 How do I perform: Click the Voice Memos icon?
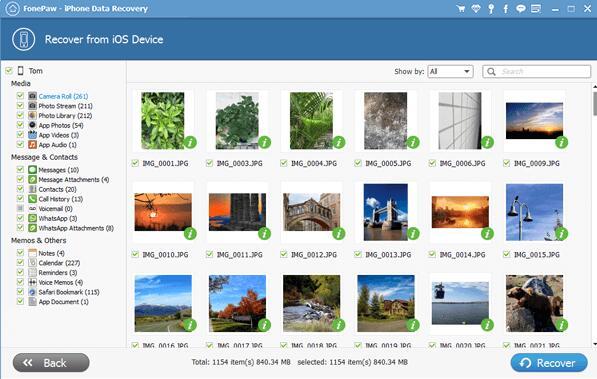pyautogui.click(x=32, y=282)
